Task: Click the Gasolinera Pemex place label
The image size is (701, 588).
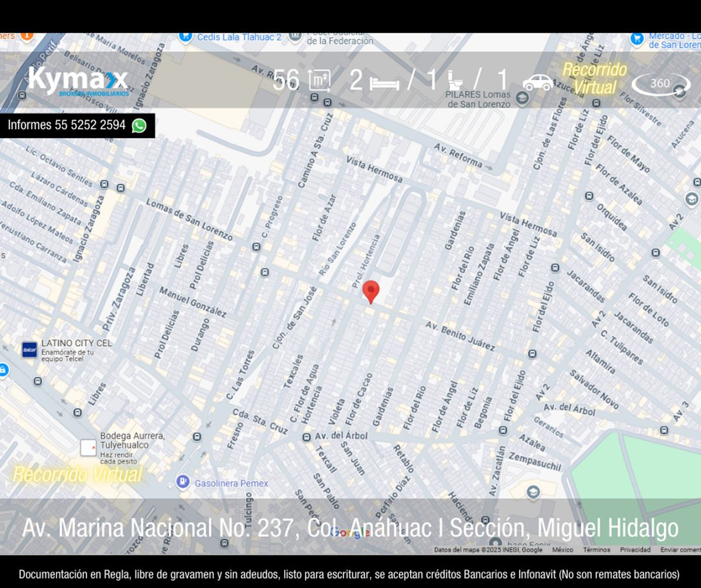Action: pos(231,483)
